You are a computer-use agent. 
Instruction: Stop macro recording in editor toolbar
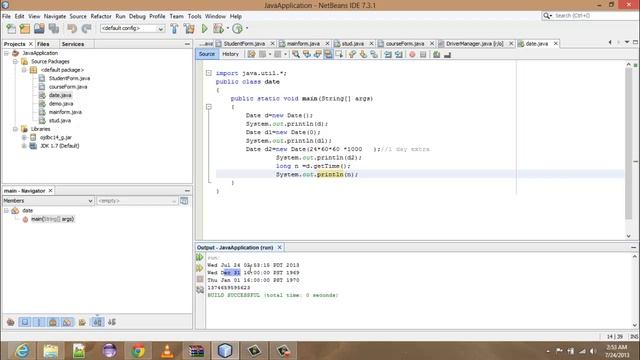pos(423,54)
